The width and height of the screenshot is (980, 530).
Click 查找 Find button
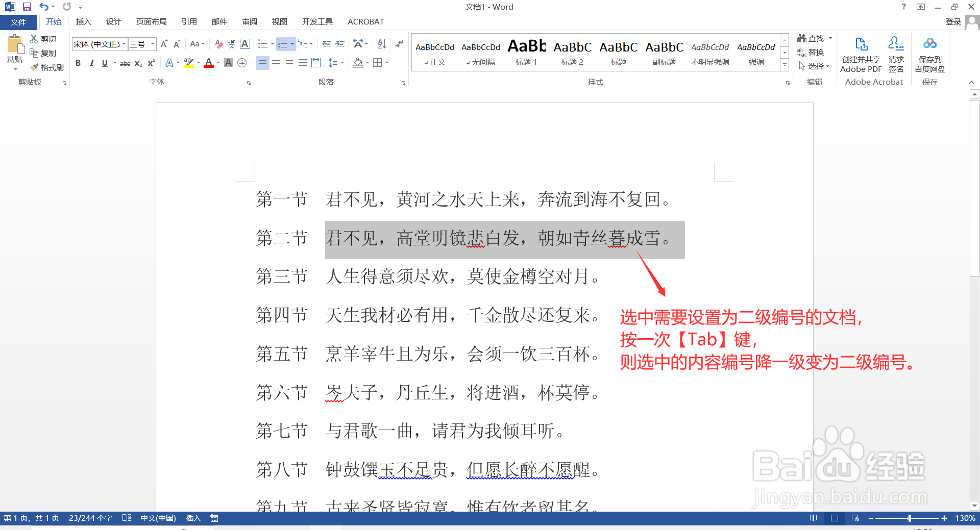click(x=811, y=39)
